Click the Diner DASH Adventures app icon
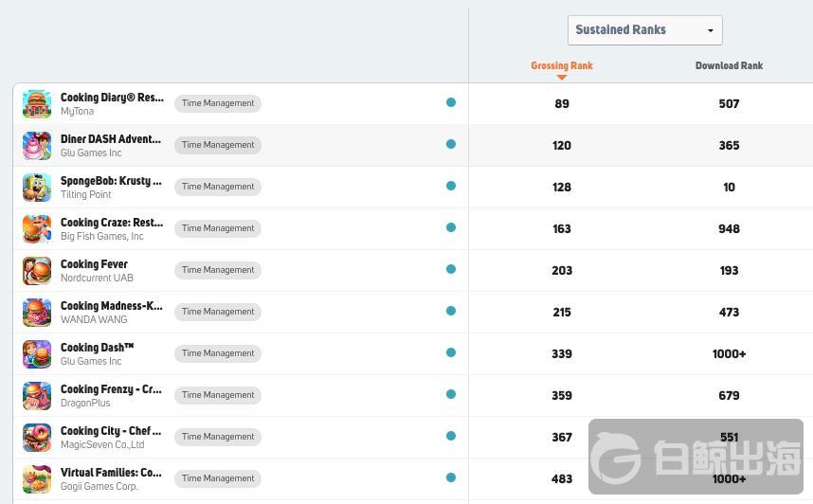Screen dimensions: 813x504 pyautogui.click(x=37, y=146)
